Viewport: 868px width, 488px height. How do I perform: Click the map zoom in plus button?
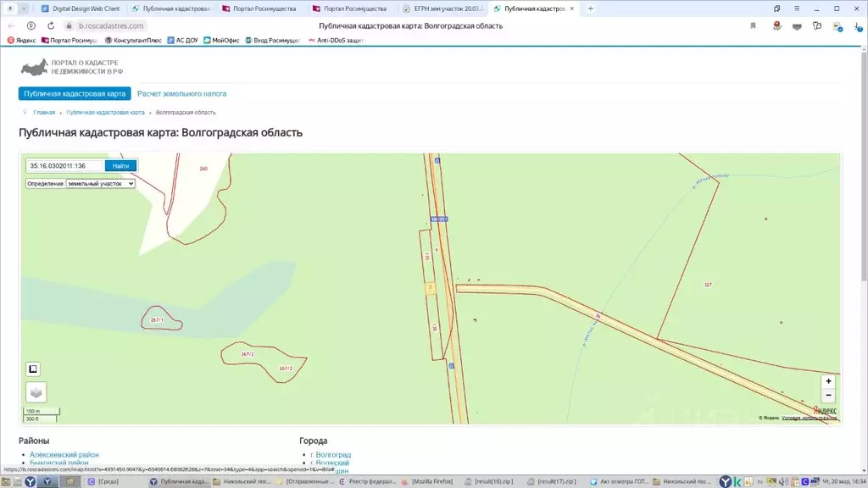[x=828, y=381]
